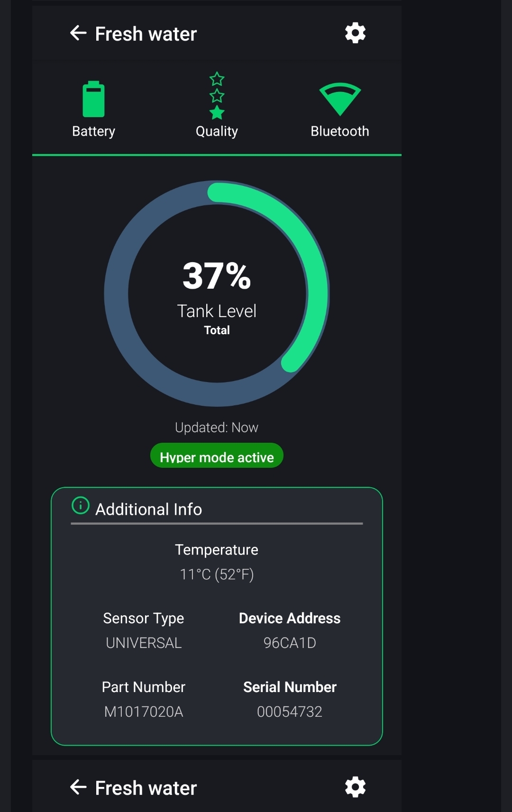Tap the serial number 00054732

coord(290,712)
